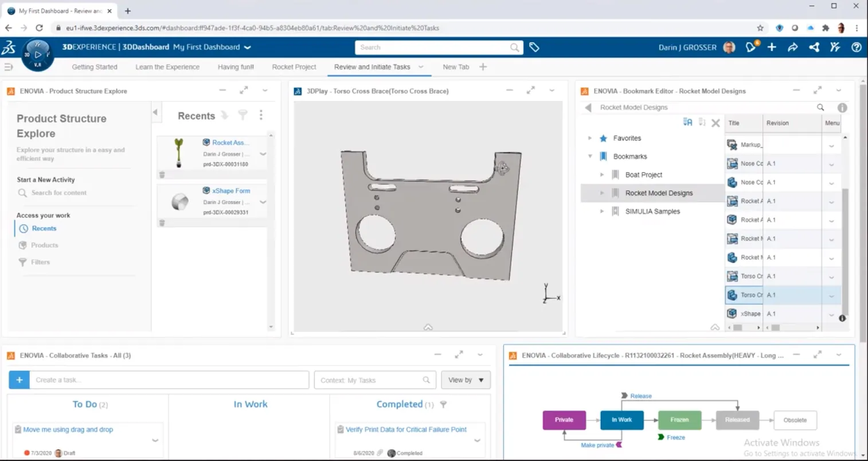Open the Rocket Project tab
Image resolution: width=868 pixels, height=461 pixels.
[294, 67]
